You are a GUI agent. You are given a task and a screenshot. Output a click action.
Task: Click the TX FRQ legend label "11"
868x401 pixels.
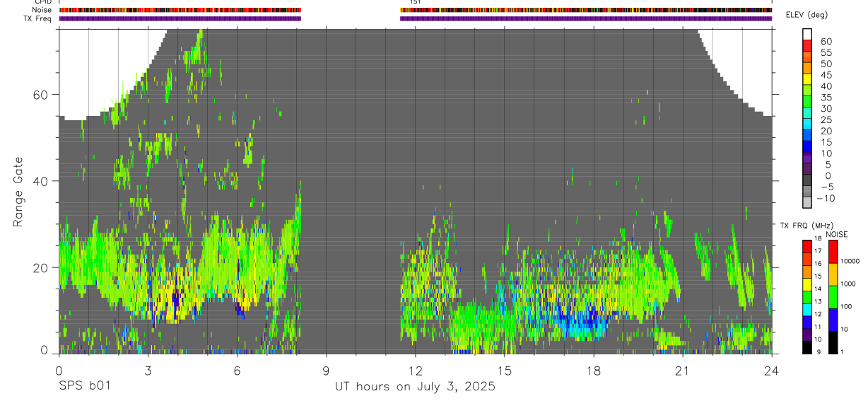[817, 327]
